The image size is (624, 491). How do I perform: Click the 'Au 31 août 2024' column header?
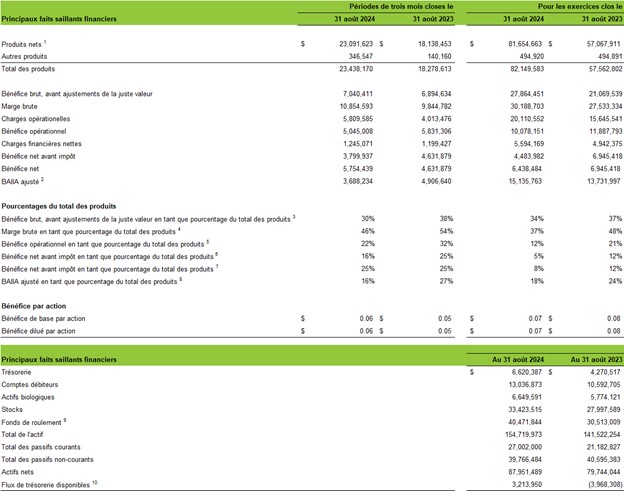[x=518, y=360]
